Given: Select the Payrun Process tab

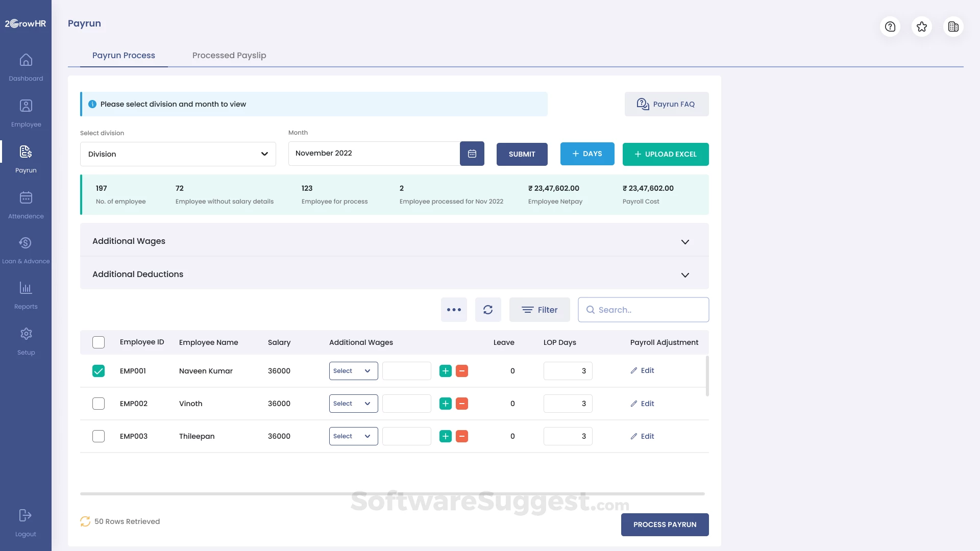Looking at the screenshot, I should (124, 55).
